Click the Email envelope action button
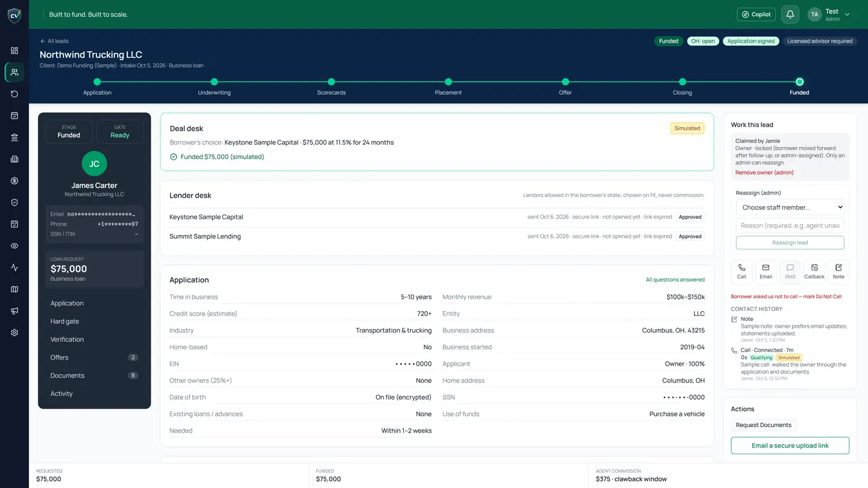The height and width of the screenshot is (488, 868). [766, 272]
